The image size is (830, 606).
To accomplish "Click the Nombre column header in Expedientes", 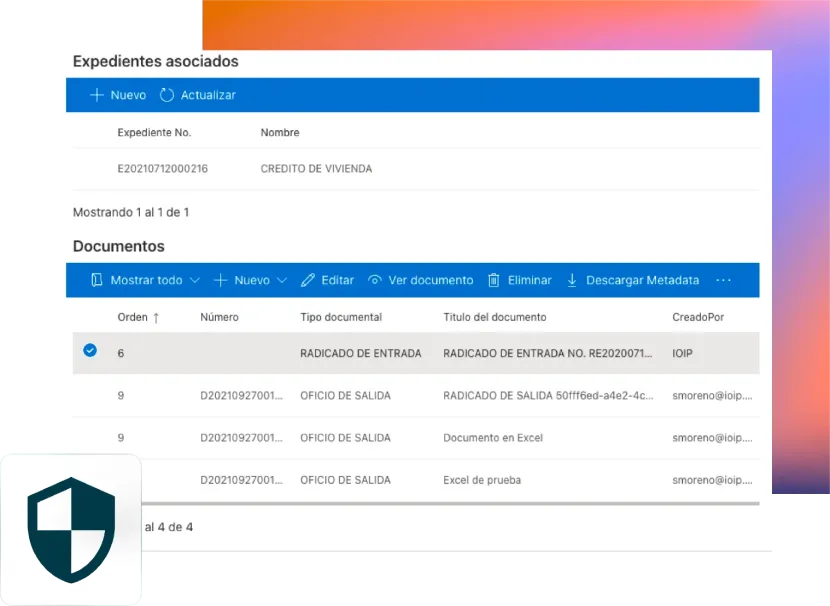I will 280,132.
